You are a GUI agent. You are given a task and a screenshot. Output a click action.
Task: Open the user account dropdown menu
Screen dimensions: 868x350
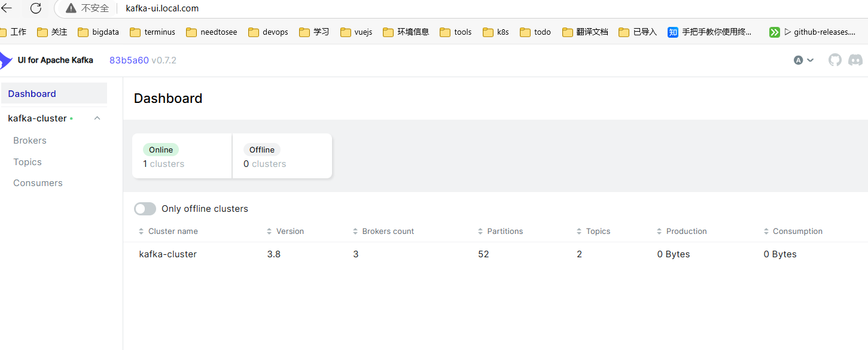click(x=803, y=60)
